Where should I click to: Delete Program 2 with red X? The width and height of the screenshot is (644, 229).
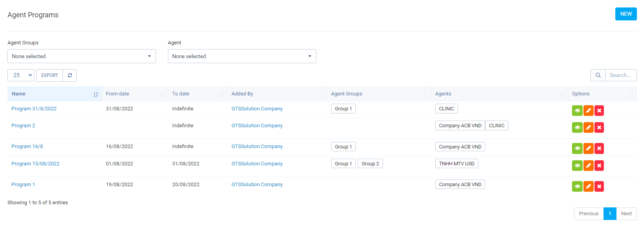click(x=599, y=128)
